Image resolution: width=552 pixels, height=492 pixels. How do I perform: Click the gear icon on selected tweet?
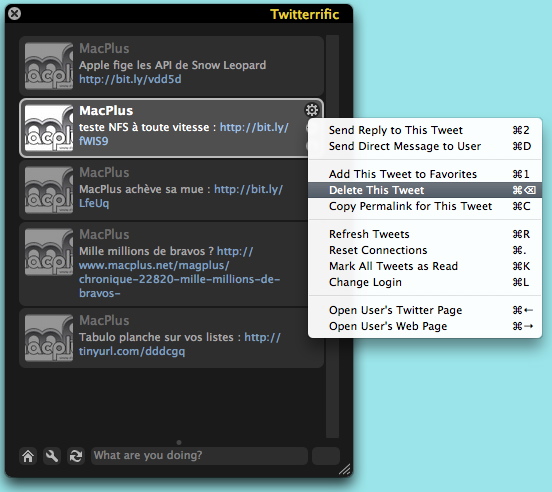312,110
